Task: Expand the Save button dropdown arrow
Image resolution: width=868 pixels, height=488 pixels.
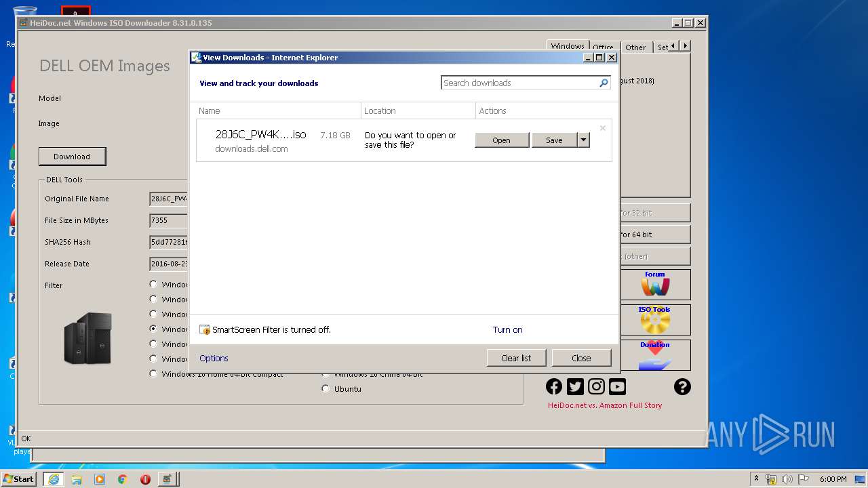Action: click(x=583, y=140)
